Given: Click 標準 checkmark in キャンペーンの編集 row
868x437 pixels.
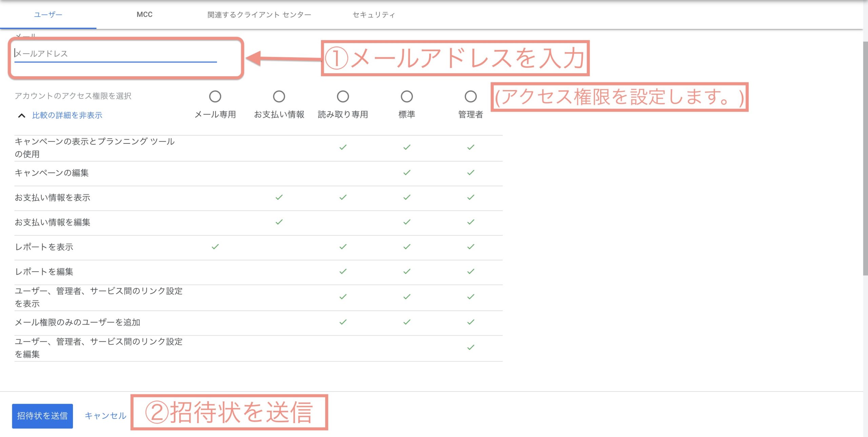Looking at the screenshot, I should [407, 173].
